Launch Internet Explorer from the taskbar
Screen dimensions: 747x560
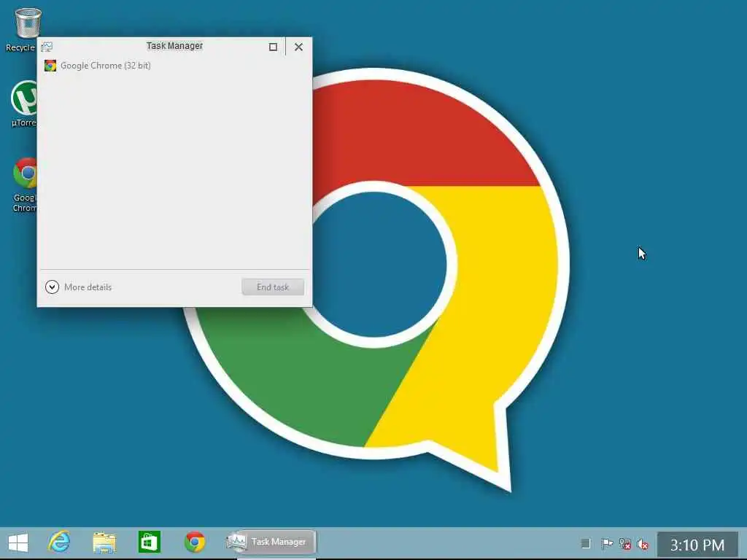[x=59, y=542]
